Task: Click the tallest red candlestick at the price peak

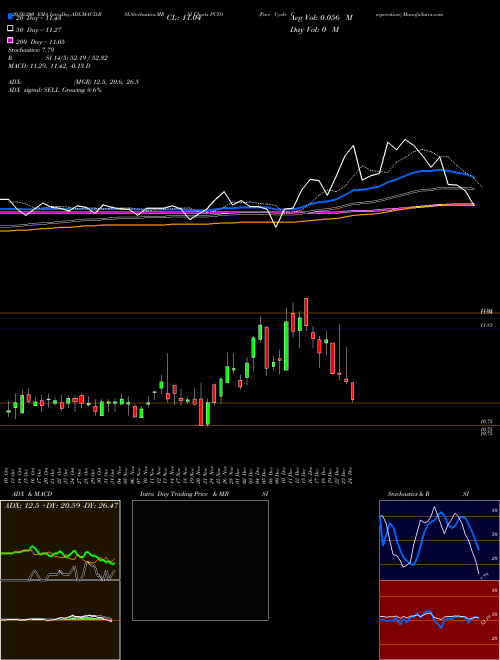Action: [x=306, y=312]
